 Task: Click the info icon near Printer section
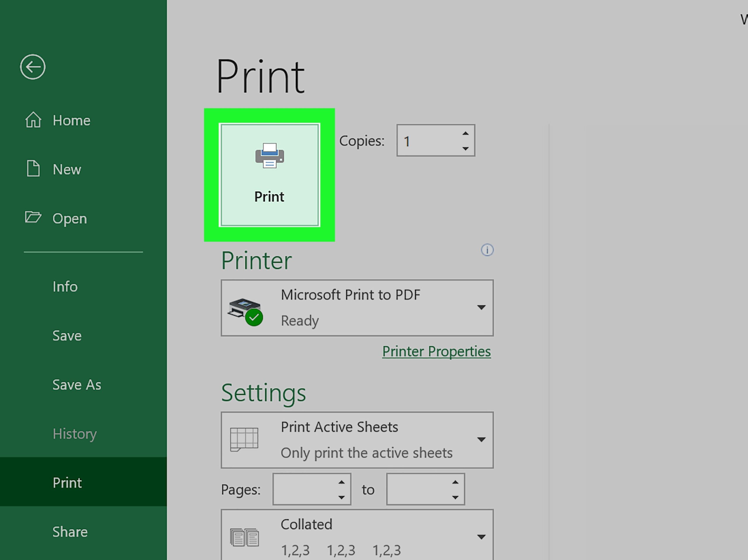(x=487, y=250)
